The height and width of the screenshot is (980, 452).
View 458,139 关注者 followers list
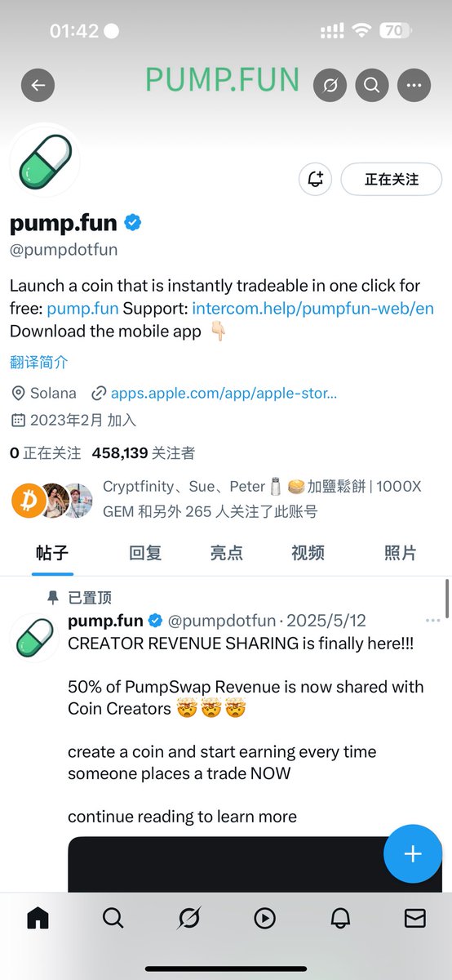point(144,452)
